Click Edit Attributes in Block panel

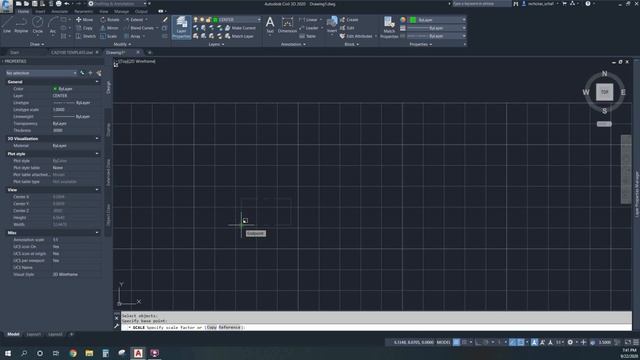pyautogui.click(x=356, y=36)
